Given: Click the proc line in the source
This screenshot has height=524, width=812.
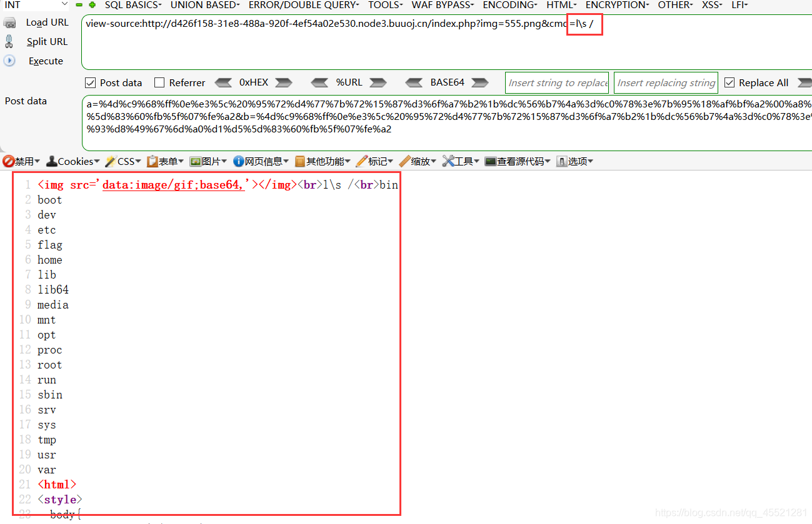Looking at the screenshot, I should pos(50,350).
